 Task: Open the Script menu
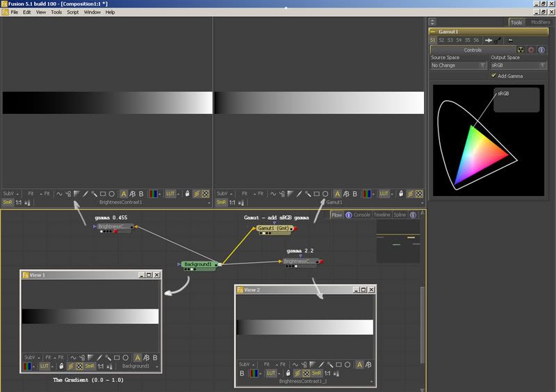tap(73, 12)
